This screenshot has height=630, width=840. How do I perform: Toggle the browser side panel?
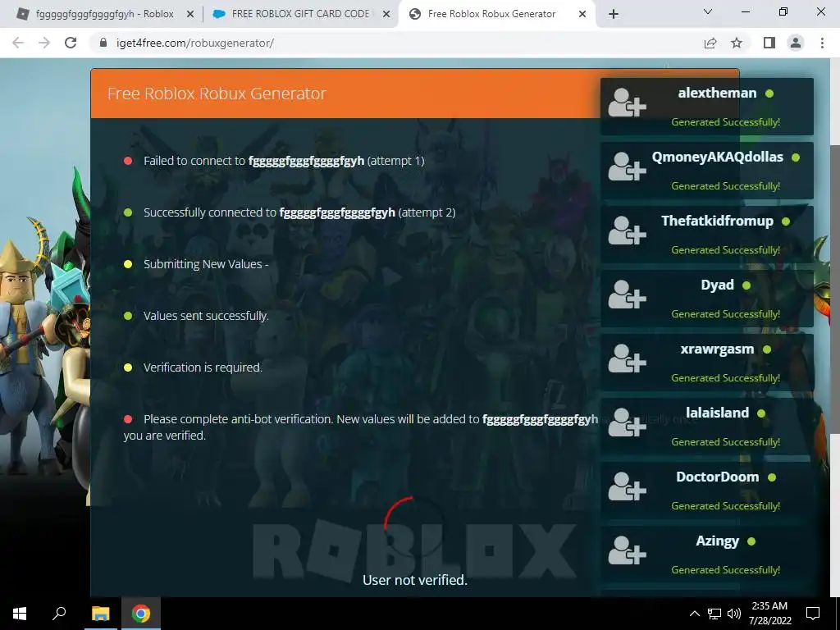[769, 43]
